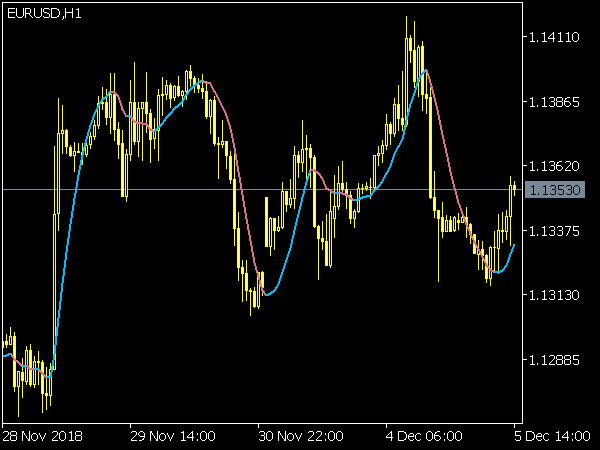This screenshot has height=450, width=600.
Task: Click the 30 Nov 22:00 time label
Action: click(301, 436)
